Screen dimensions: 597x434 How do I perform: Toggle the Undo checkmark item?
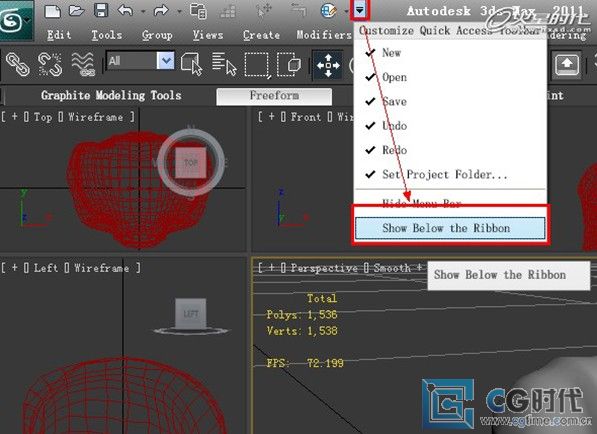[x=450, y=126]
